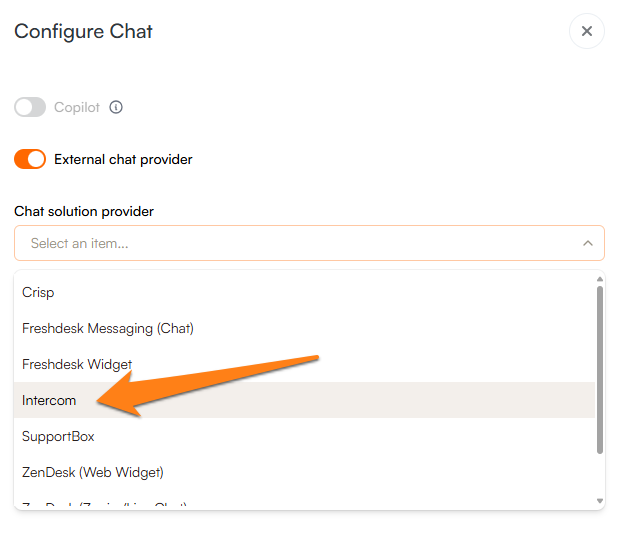
Task: Select Crisp from the provider list
Action: point(38,292)
